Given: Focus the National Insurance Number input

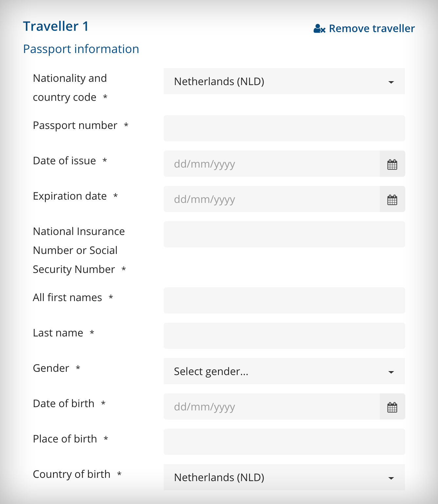Looking at the screenshot, I should [284, 234].
